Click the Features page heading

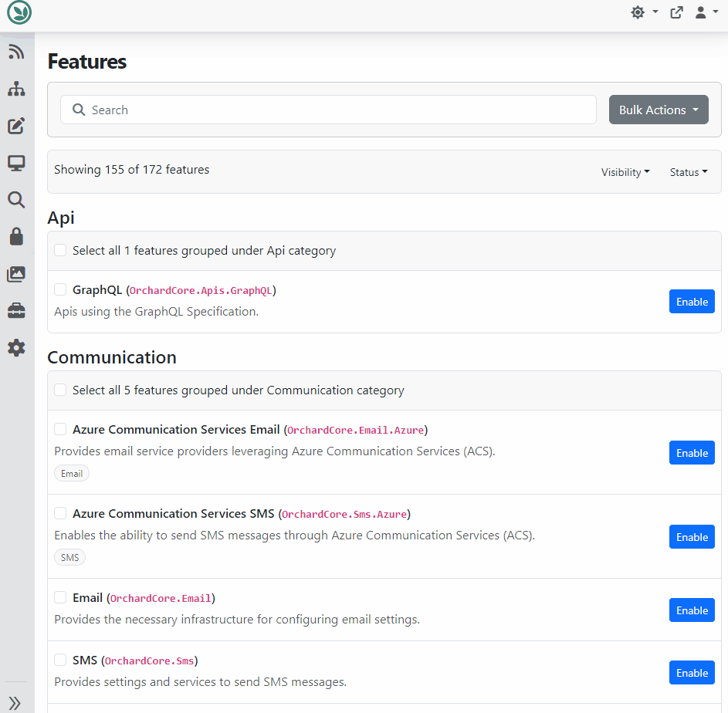tap(86, 61)
